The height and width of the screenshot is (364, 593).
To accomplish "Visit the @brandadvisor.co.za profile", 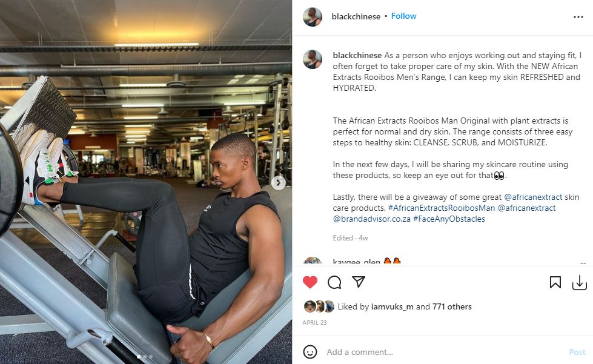I will [x=371, y=219].
